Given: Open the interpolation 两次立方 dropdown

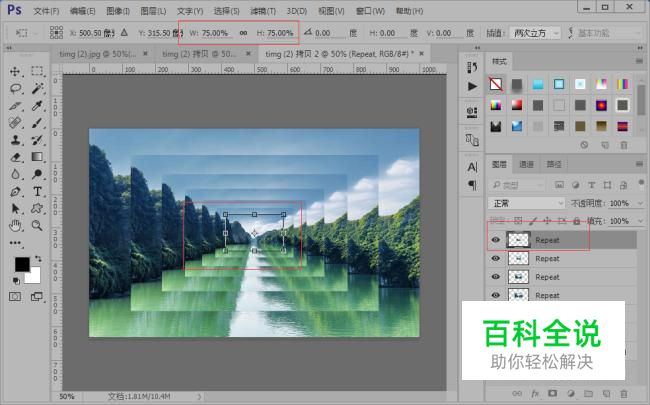Looking at the screenshot, I should 536,33.
